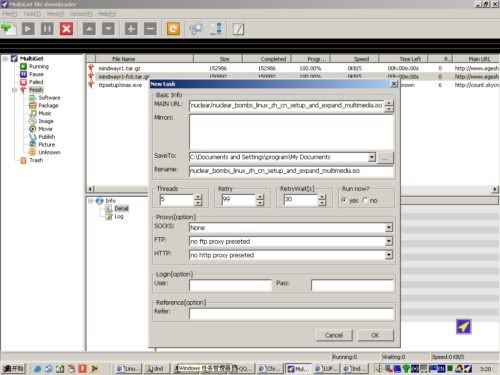Click the proxy/network toolbar icon
Image resolution: width=500 pixels, height=375 pixels.
217,29
